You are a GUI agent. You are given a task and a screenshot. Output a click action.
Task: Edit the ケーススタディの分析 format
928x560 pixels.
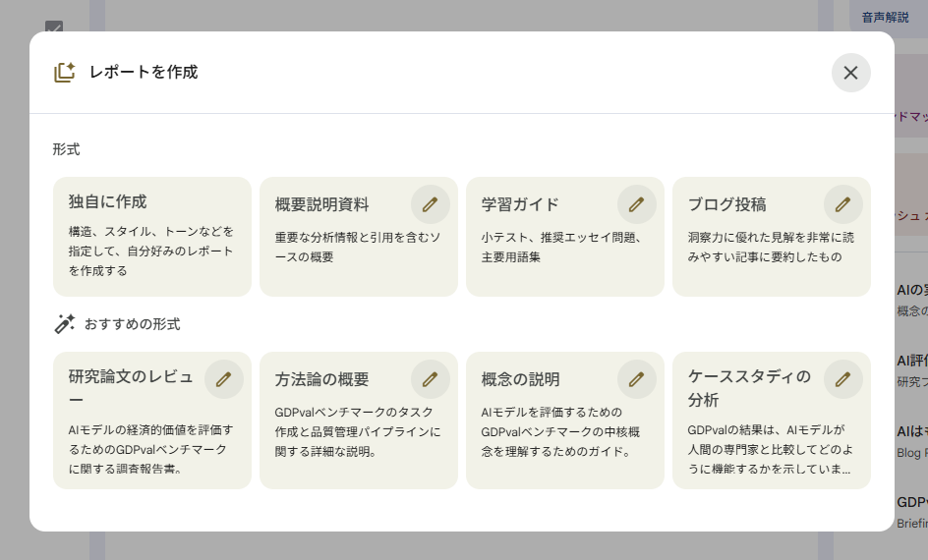842,379
